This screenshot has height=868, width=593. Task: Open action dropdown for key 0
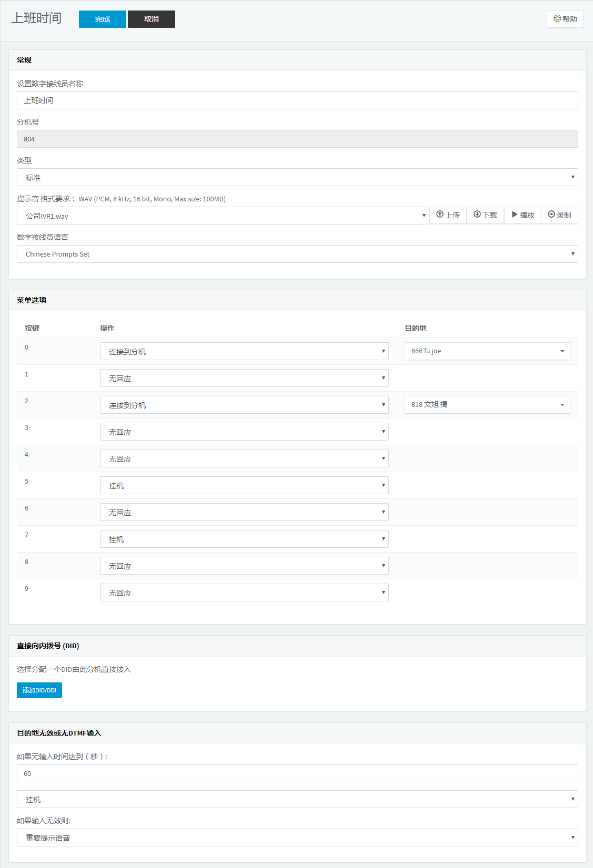pyautogui.click(x=244, y=351)
